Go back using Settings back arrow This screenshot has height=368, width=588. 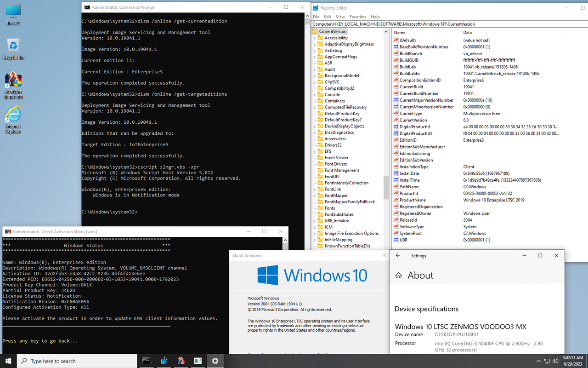(x=398, y=256)
